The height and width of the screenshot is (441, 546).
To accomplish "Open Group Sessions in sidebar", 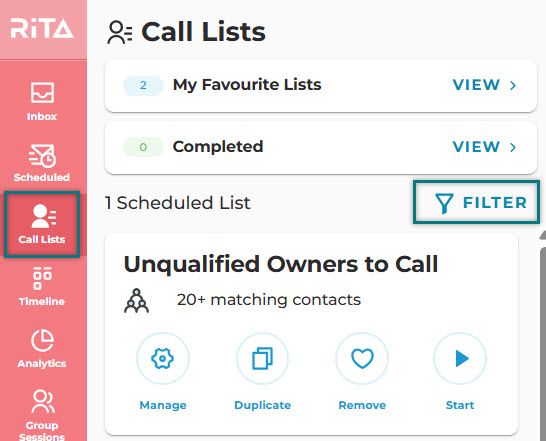I will click(x=42, y=415).
